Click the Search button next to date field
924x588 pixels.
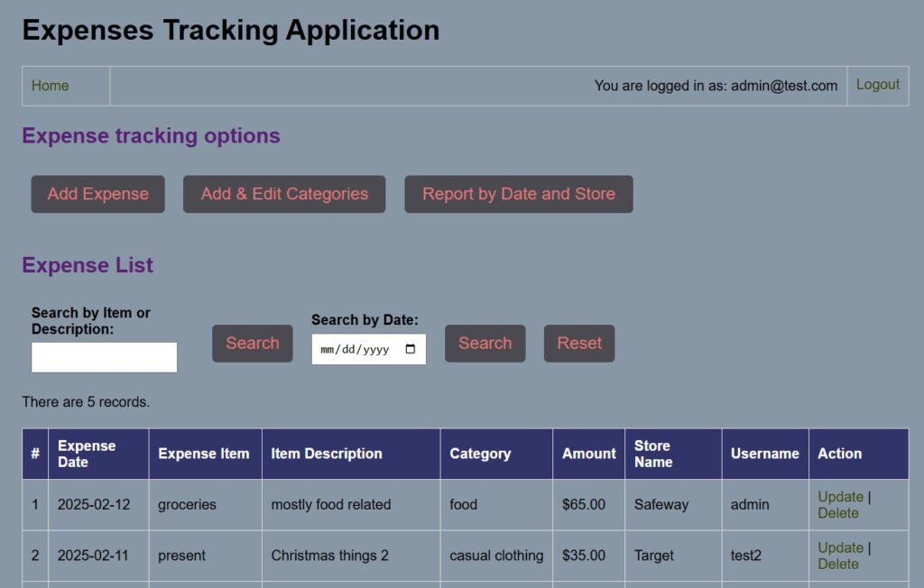coord(485,343)
